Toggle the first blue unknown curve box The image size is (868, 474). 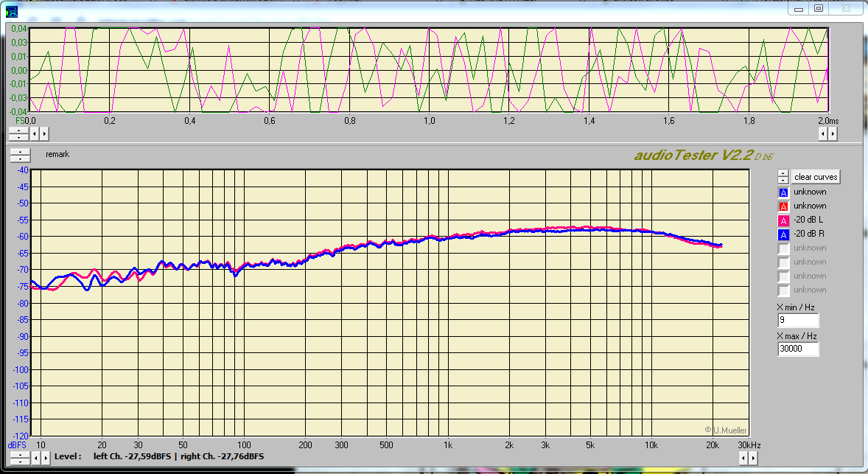(783, 192)
